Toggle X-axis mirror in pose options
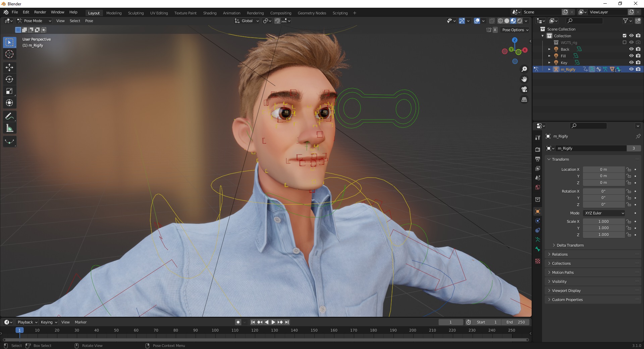The height and width of the screenshot is (349, 644). (495, 30)
